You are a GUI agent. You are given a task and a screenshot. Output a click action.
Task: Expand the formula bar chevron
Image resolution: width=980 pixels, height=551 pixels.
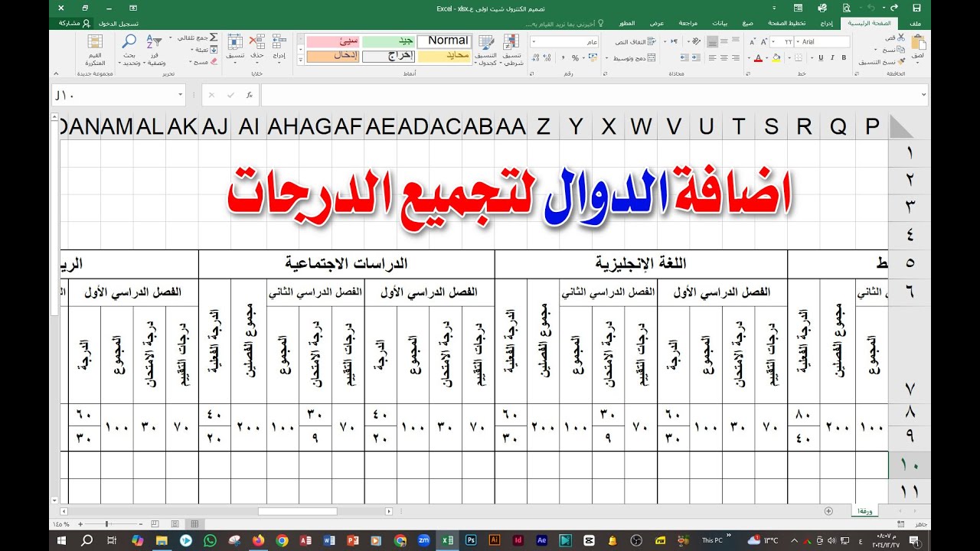(x=923, y=95)
